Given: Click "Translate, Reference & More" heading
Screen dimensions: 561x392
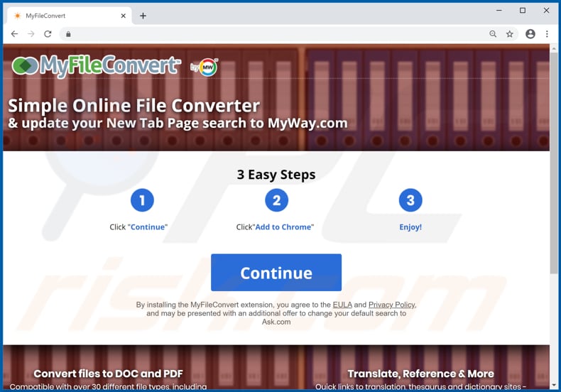Looking at the screenshot, I should click(420, 374).
